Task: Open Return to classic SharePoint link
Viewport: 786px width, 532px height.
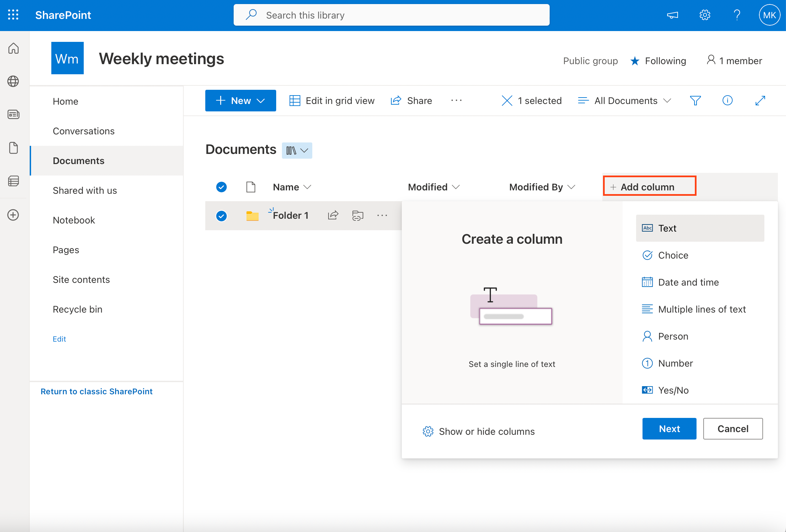Action: click(x=96, y=391)
